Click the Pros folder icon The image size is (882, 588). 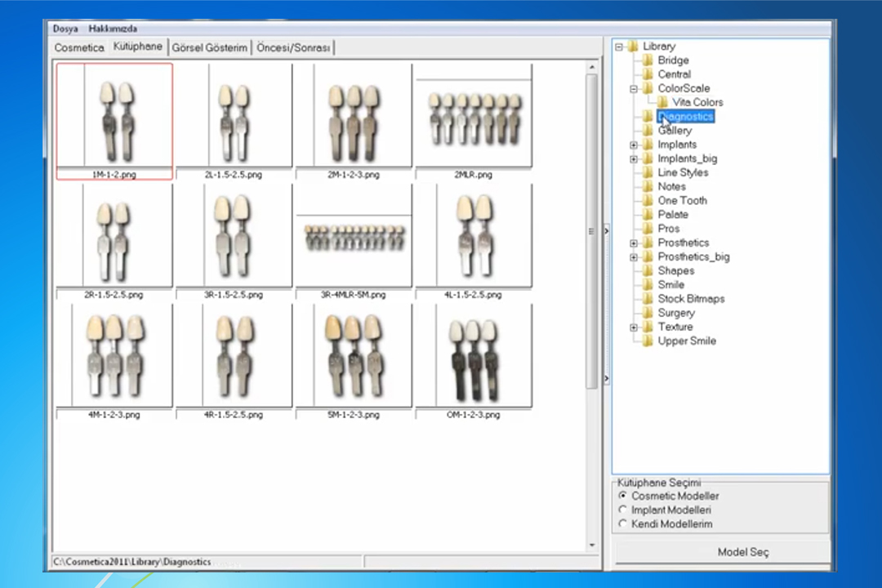click(x=648, y=229)
